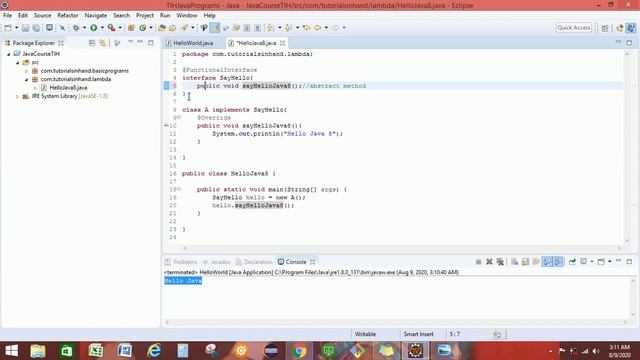Screen dimensions: 640x360
Task: Click the editor horizontal scrollbar
Action: pos(402,248)
